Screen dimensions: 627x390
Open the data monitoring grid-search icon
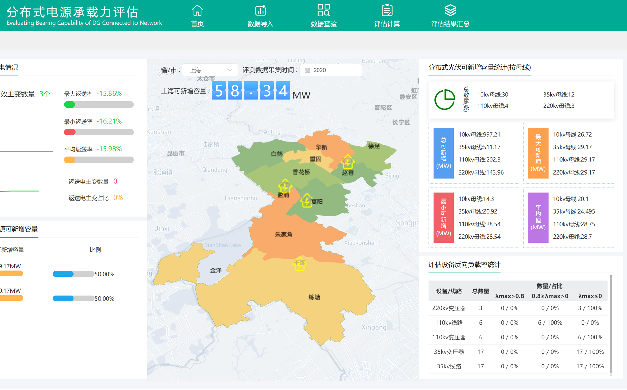(323, 10)
